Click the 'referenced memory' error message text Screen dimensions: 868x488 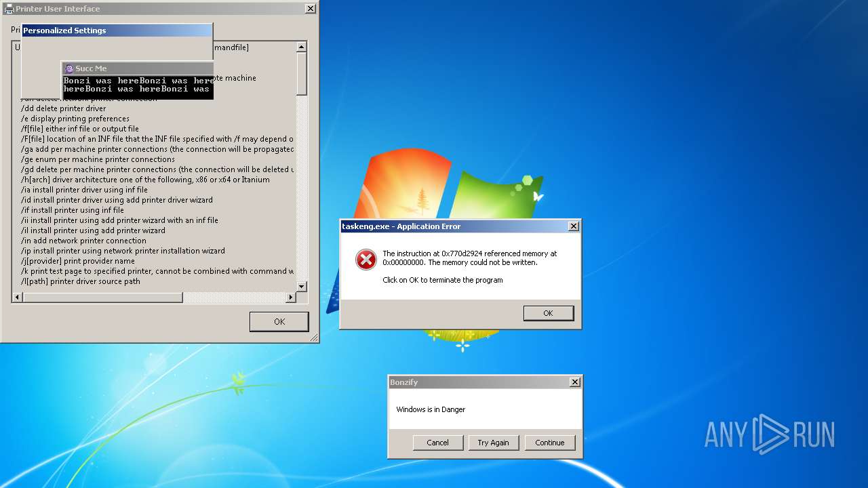pyautogui.click(x=469, y=258)
